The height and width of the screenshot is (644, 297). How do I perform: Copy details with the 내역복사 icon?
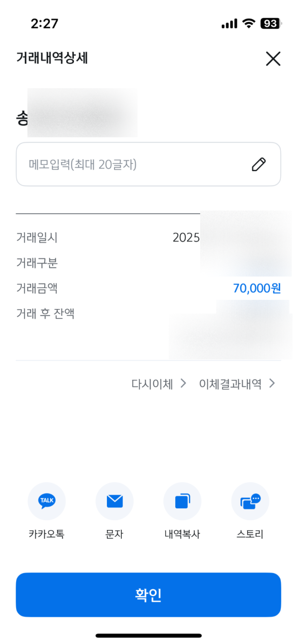click(182, 501)
